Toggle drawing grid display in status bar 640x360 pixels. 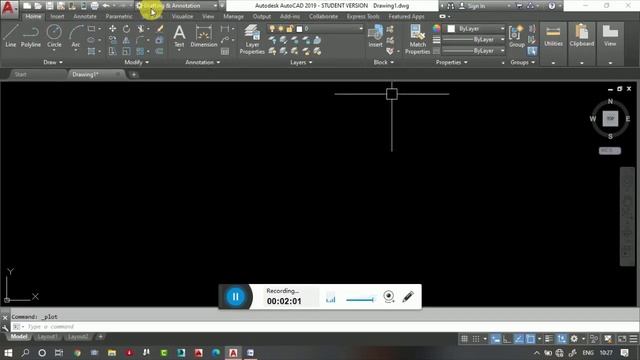coord(464,339)
